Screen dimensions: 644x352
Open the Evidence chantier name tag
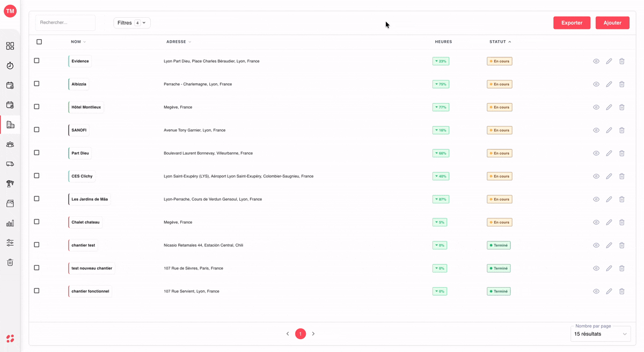click(x=80, y=61)
